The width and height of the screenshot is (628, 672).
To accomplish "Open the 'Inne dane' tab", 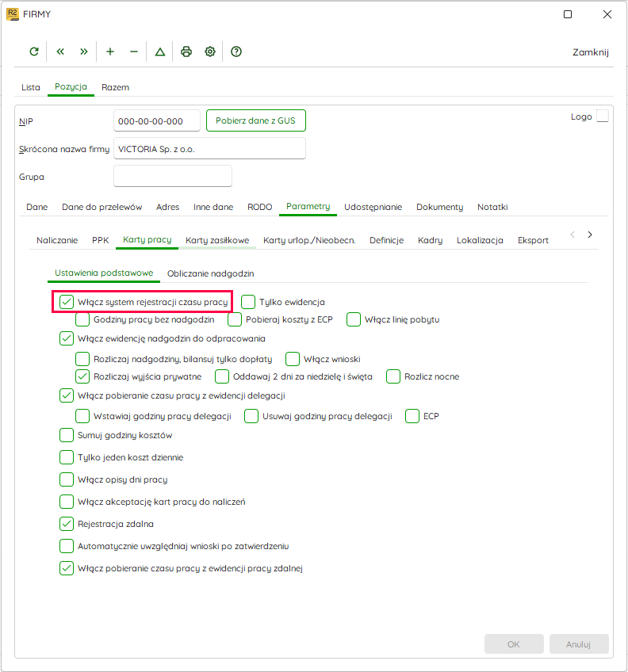I will [x=213, y=207].
